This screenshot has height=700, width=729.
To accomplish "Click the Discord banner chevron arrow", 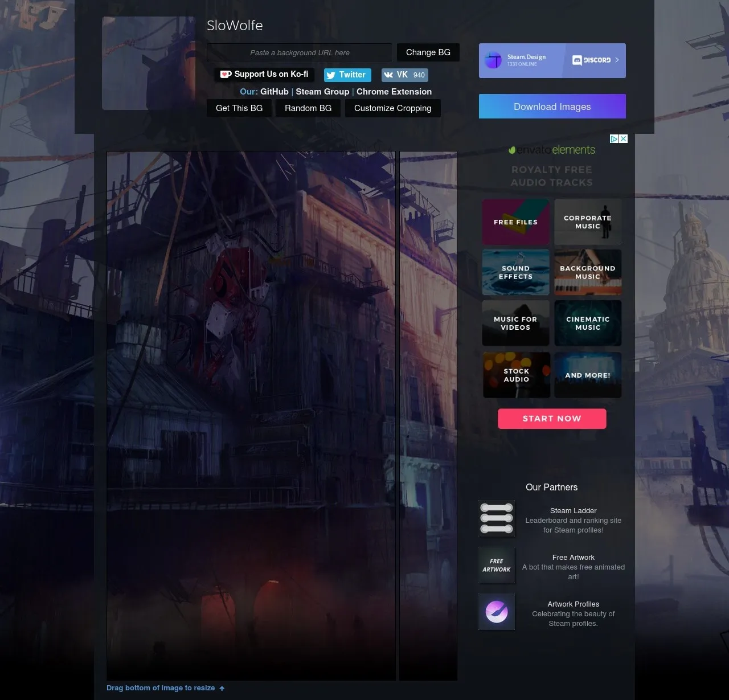I will click(x=617, y=60).
